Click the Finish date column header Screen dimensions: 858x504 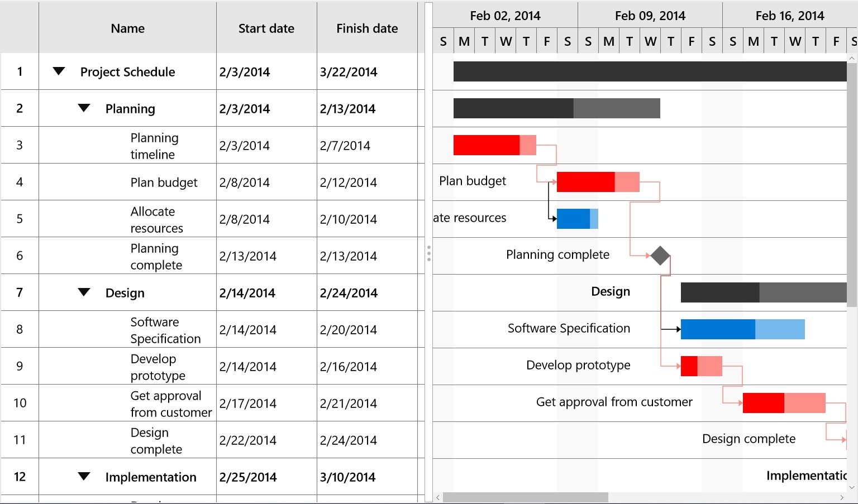[x=367, y=28]
